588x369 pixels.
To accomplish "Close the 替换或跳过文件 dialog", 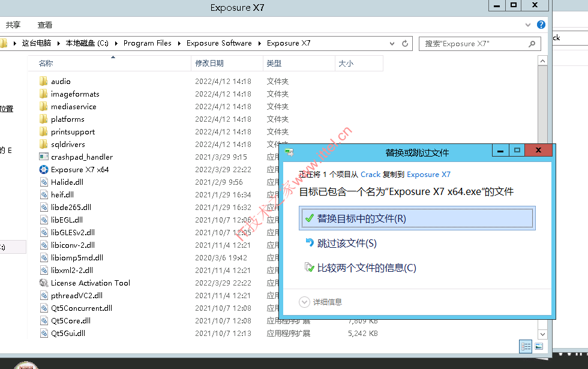I will pos(539,151).
